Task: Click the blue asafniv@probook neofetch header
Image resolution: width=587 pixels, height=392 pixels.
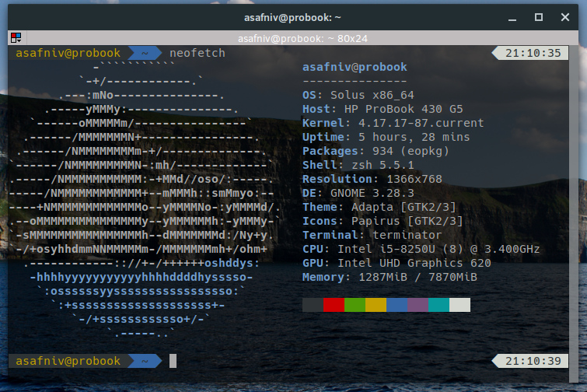Action: [355, 67]
